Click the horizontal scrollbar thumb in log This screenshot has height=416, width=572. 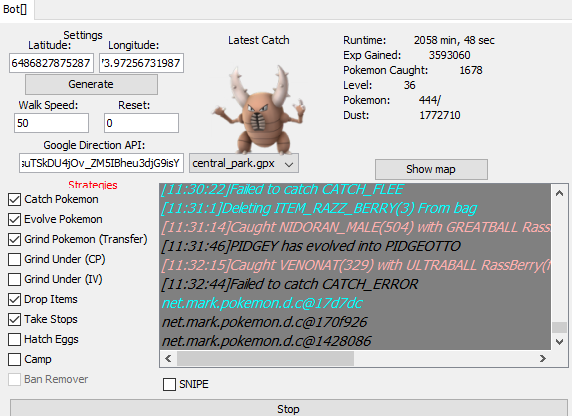265,358
